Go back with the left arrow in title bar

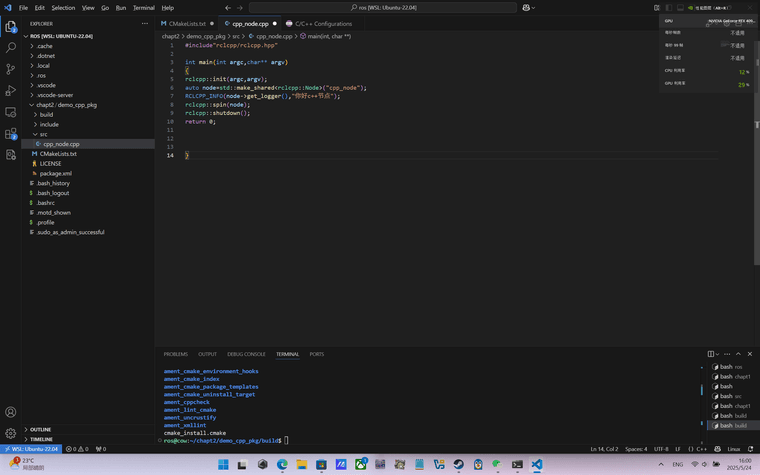228,8
